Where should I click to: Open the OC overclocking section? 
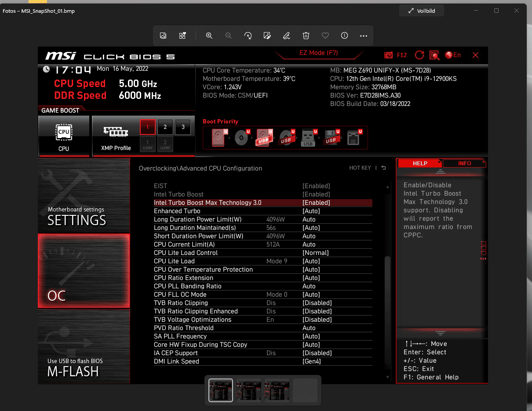(x=84, y=271)
